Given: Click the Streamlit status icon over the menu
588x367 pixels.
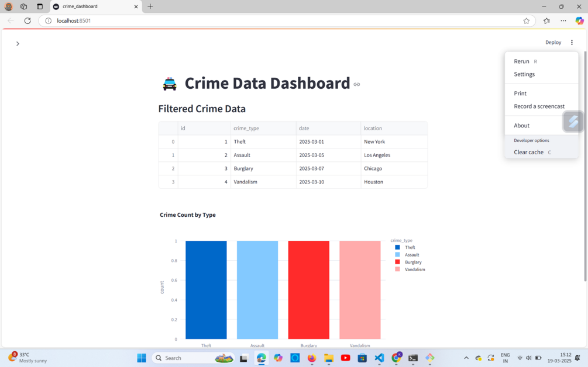Looking at the screenshot, I should coord(572,122).
